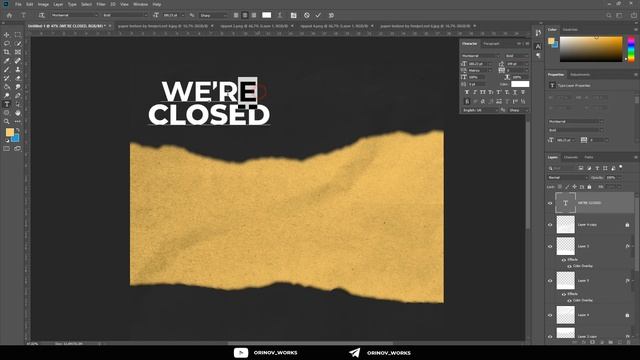Toggle Small Caps in Character panel
The width and height of the screenshot is (640, 360).
(491, 93)
